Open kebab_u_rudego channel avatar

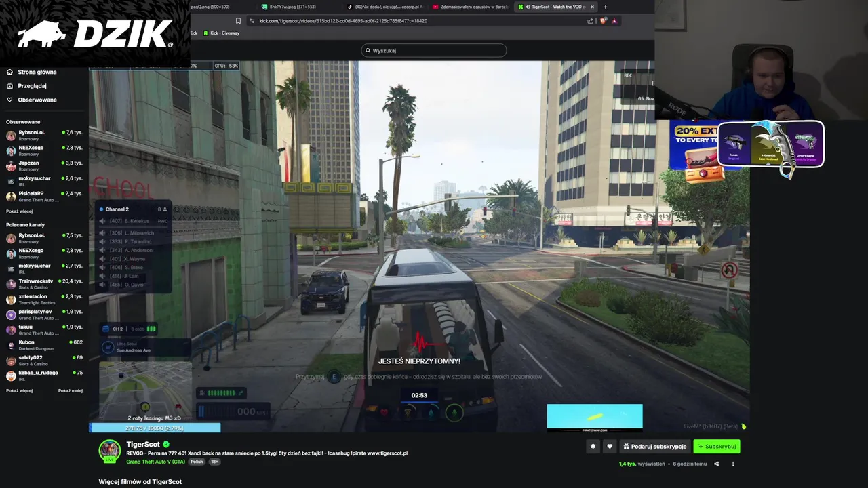click(11, 375)
